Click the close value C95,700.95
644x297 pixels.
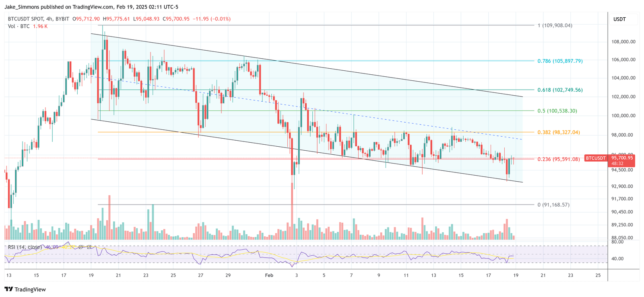point(176,19)
